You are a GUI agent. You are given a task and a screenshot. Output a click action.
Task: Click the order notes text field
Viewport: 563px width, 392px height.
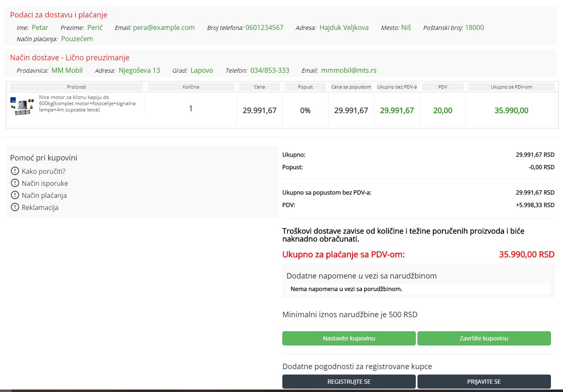[x=418, y=289]
